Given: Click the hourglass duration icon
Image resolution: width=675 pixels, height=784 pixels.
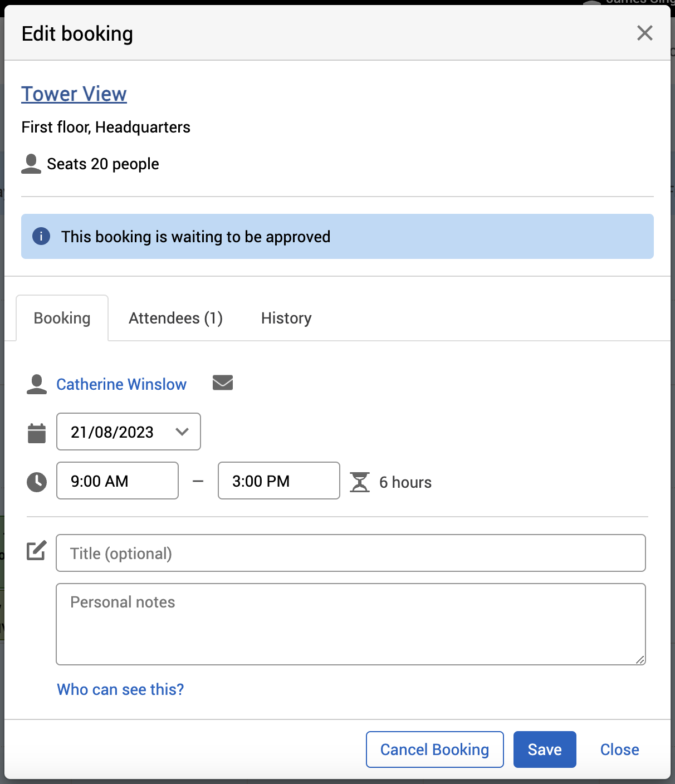Looking at the screenshot, I should click(x=360, y=482).
